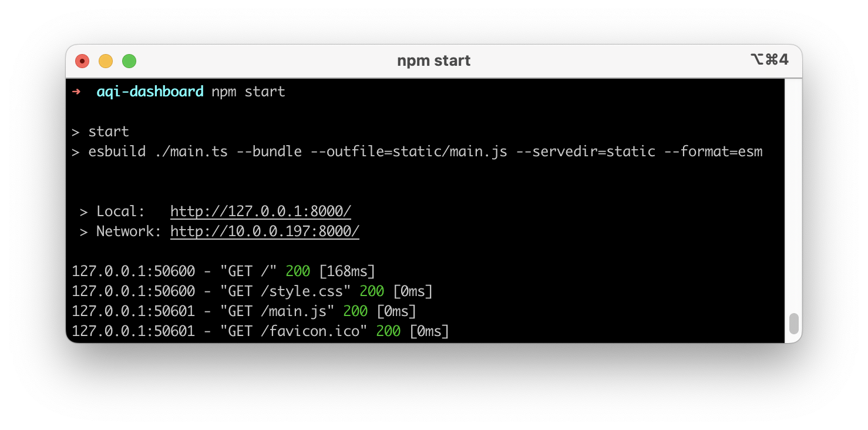
Task: Click the yellow minimize traffic light
Action: [x=106, y=61]
